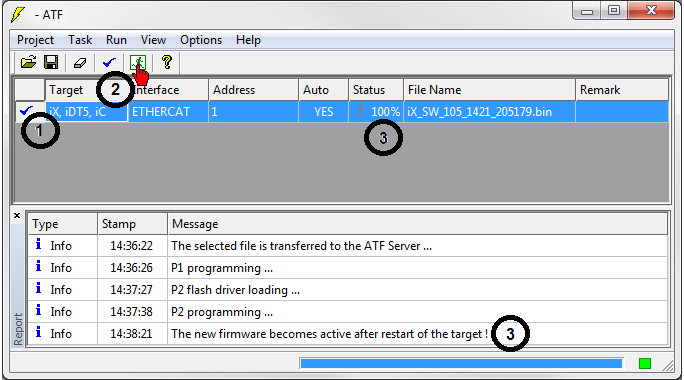Open project with the folder icon
684x380 pixels.
coord(28,62)
